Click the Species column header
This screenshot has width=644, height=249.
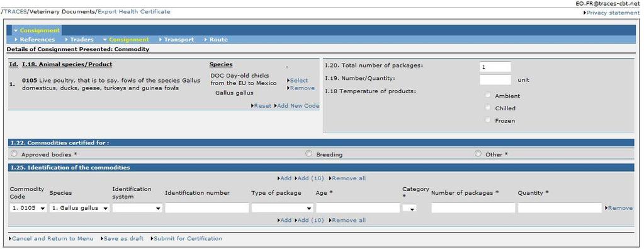click(221, 64)
